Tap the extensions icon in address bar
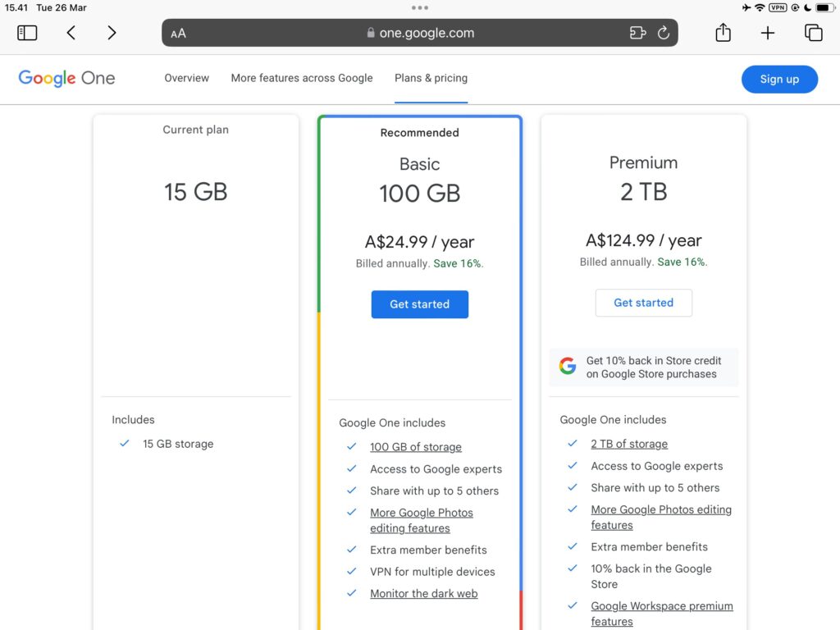 [x=637, y=33]
